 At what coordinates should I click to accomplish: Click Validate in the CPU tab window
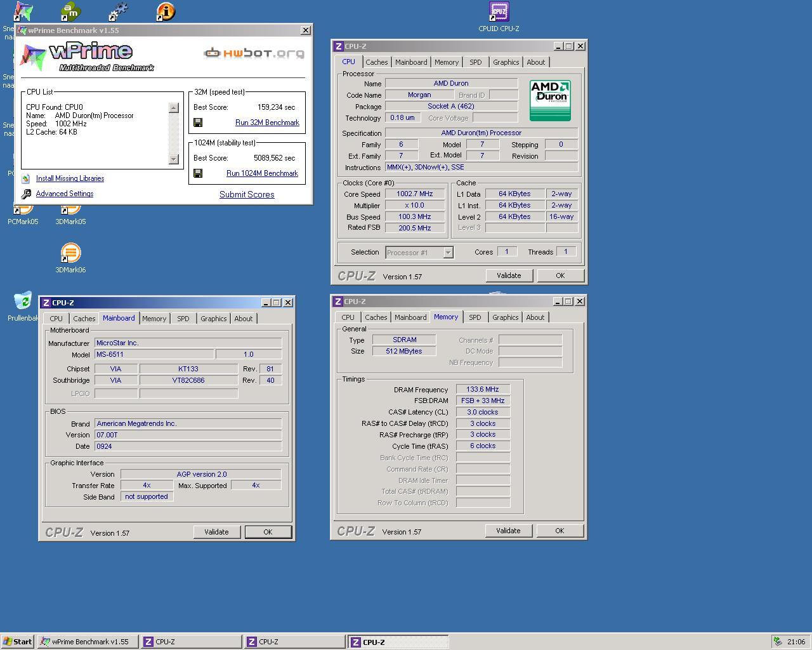(x=509, y=275)
